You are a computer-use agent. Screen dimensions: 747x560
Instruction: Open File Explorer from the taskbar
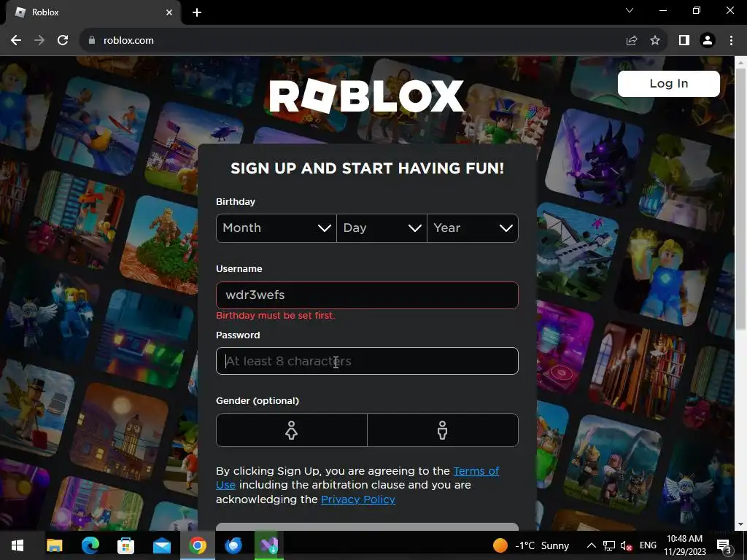click(x=54, y=545)
